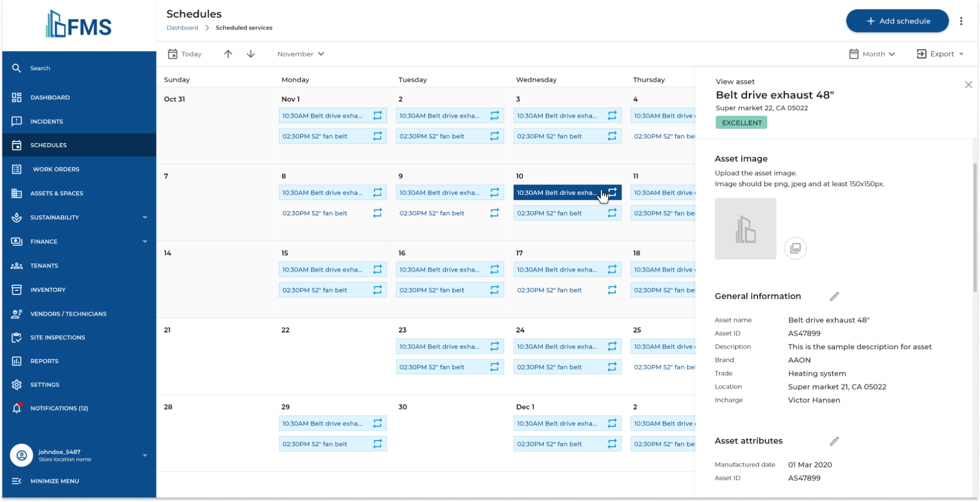
Task: Click the recurring schedule icon on the Nov 10 event
Action: 612,193
